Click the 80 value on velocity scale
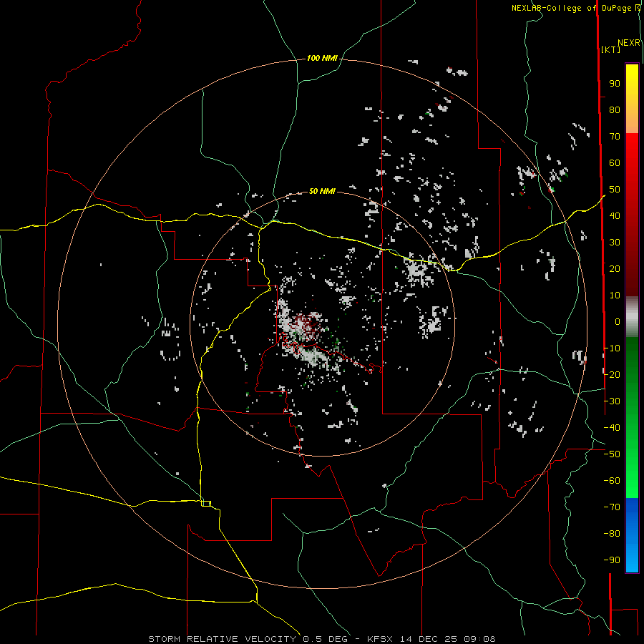This screenshot has width=644, height=644. (615, 110)
